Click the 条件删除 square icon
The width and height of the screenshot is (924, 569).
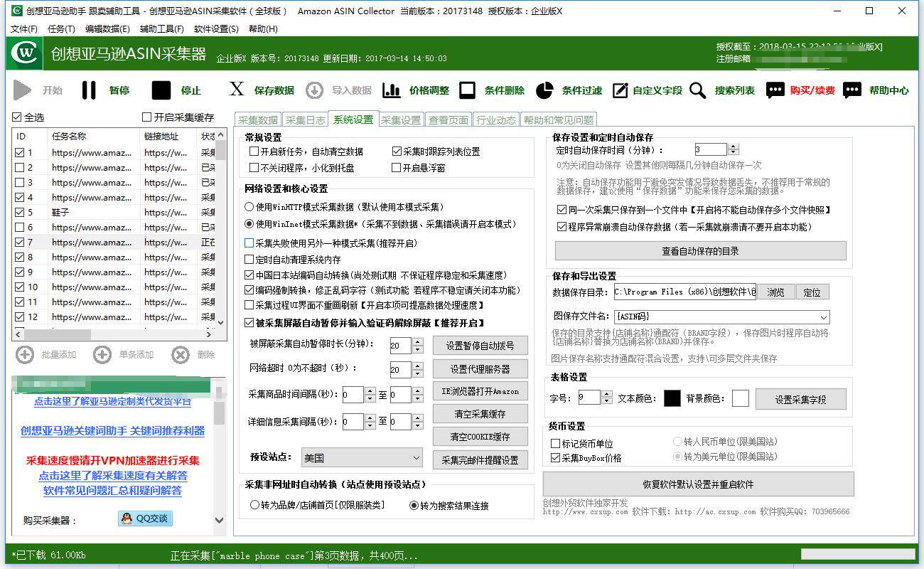(x=467, y=90)
